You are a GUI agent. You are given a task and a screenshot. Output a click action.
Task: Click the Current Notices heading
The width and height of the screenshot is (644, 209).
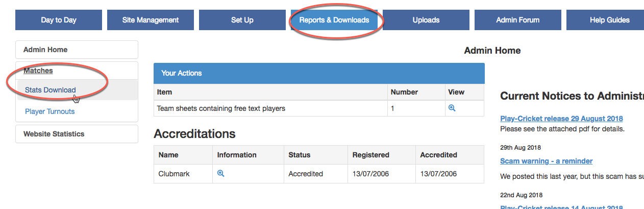[572, 96]
